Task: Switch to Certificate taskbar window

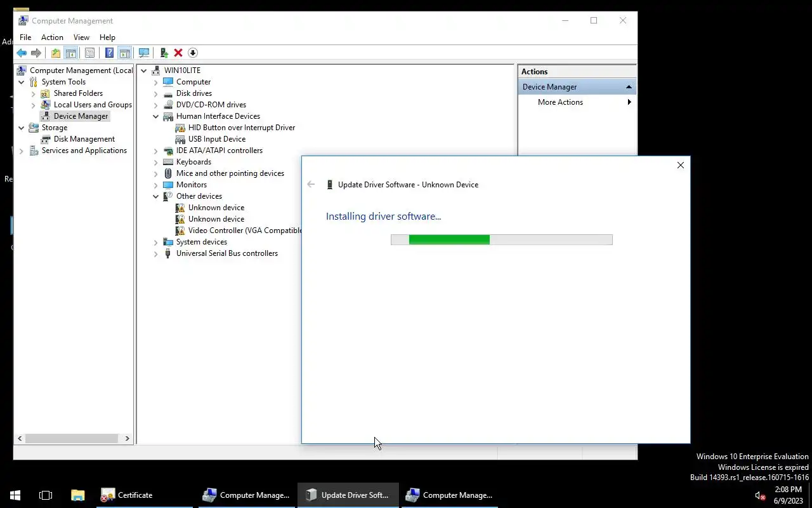Action: tap(144, 495)
